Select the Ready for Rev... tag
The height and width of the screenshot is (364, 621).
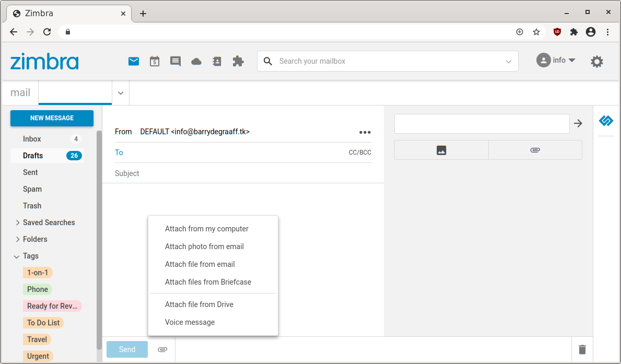(52, 306)
